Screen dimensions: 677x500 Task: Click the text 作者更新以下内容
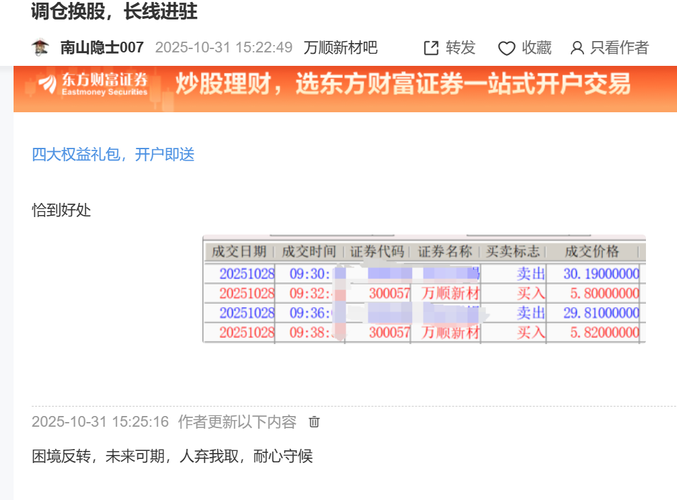(237, 422)
